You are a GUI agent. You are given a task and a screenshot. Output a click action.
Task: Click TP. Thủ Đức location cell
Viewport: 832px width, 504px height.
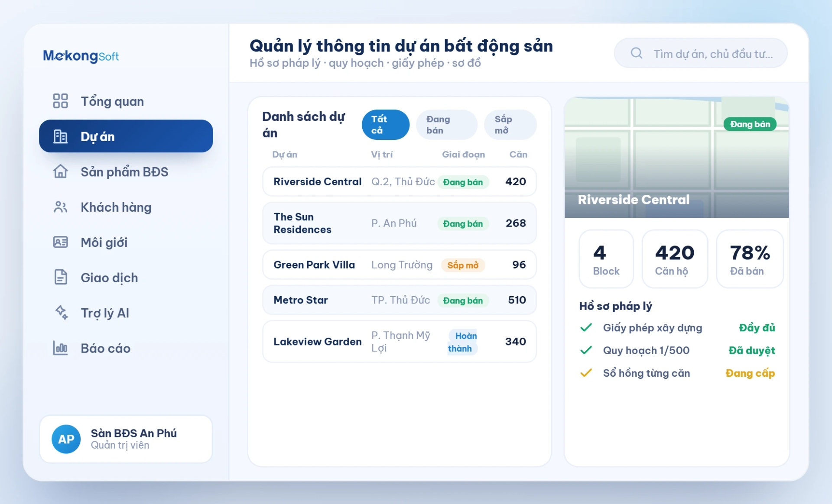[x=400, y=300]
